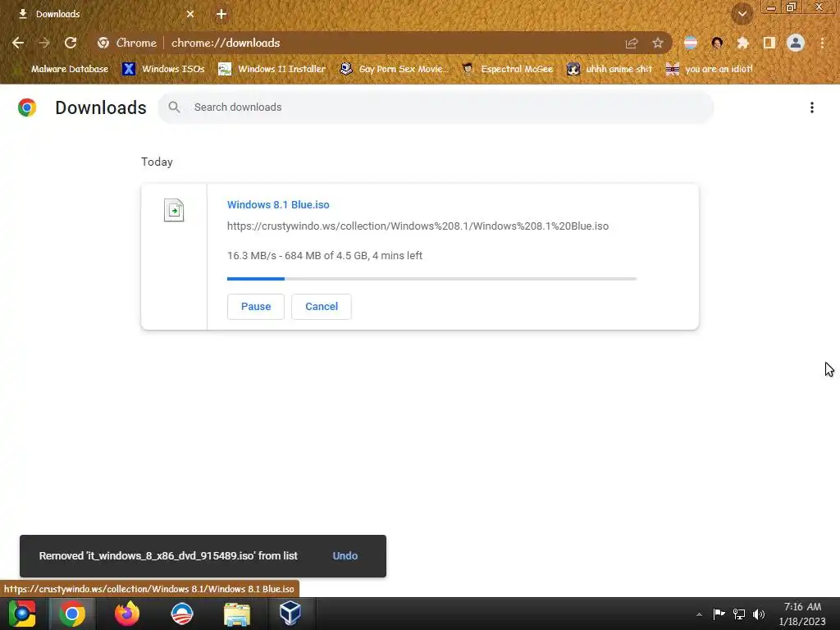The height and width of the screenshot is (630, 840).
Task: Click the download progress bar
Action: click(x=431, y=279)
